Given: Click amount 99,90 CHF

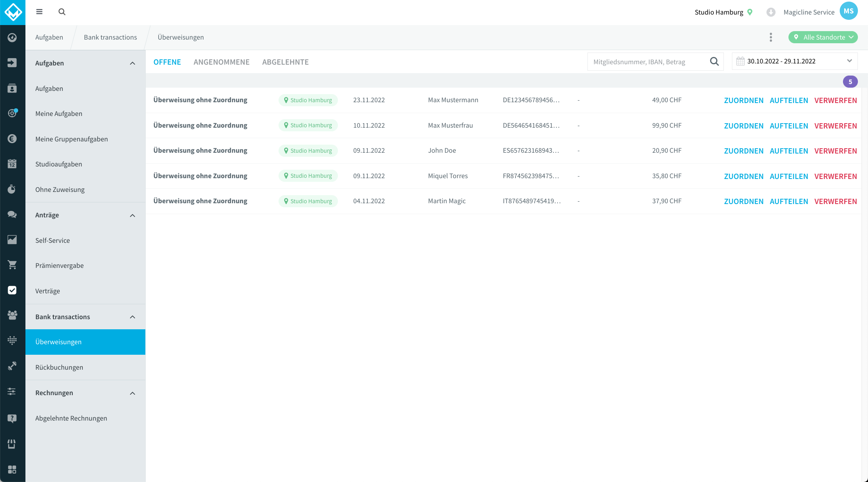Looking at the screenshot, I should [667, 125].
